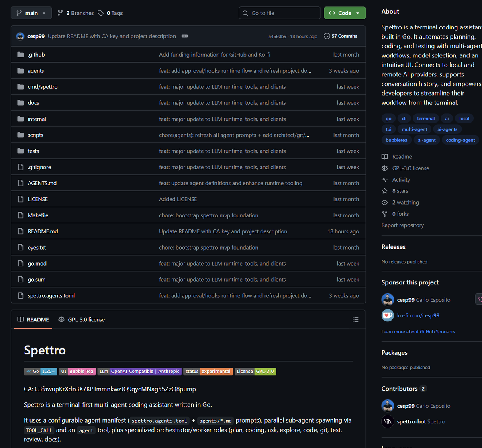Click the multi-agent topic tag
The height and width of the screenshot is (448, 482).
415,129
